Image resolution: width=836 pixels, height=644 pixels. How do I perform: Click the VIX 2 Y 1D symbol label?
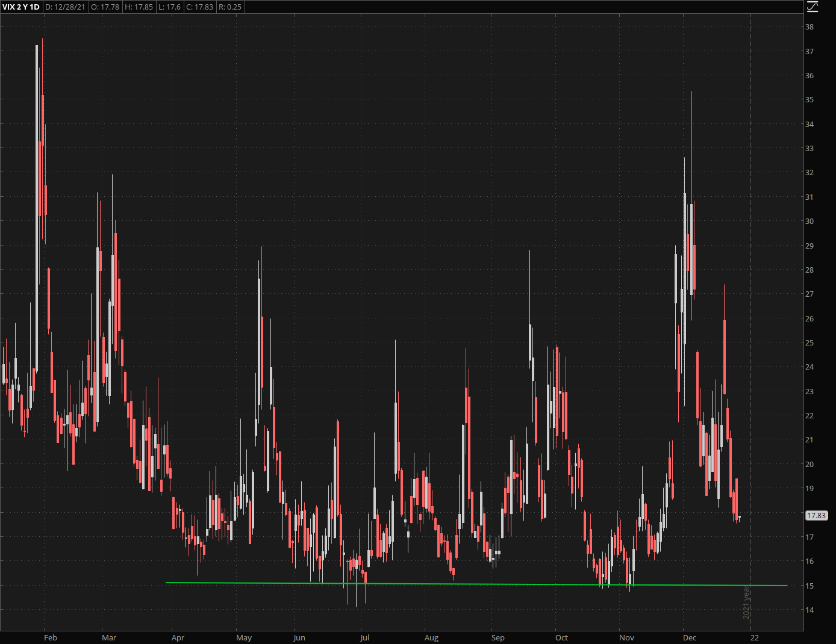point(21,7)
